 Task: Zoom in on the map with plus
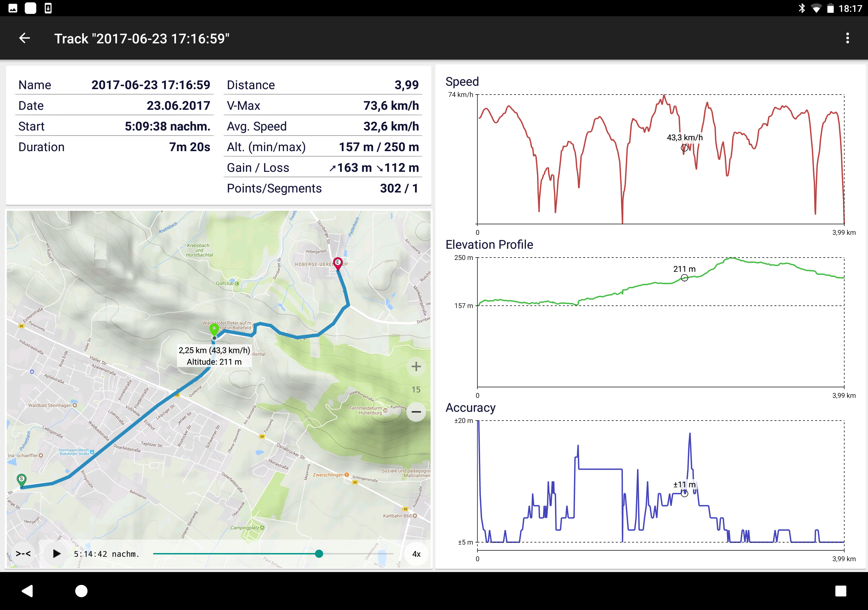click(x=416, y=366)
